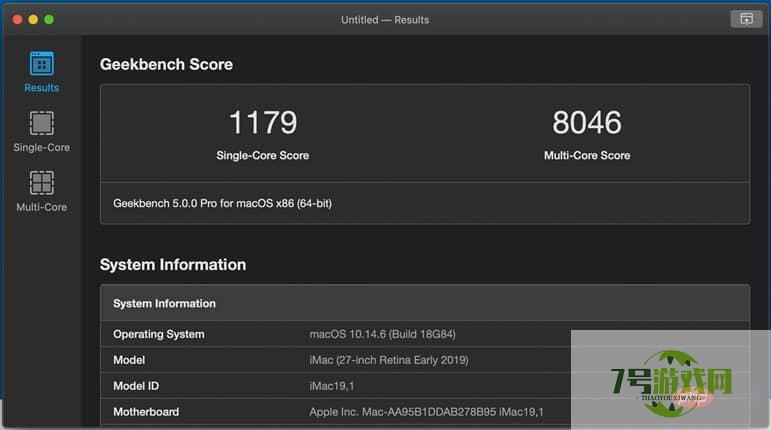
Task: Click the 'Operating System' row label
Action: 158,334
